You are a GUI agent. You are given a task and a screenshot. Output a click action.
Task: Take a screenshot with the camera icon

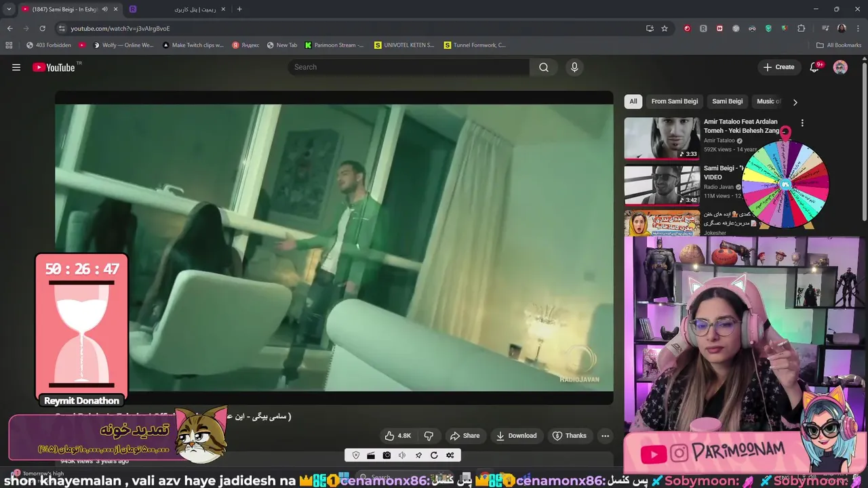[387, 455]
